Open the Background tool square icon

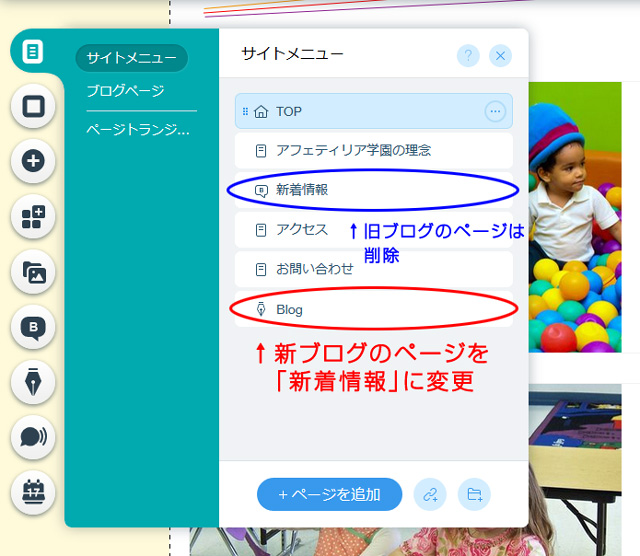[33, 106]
